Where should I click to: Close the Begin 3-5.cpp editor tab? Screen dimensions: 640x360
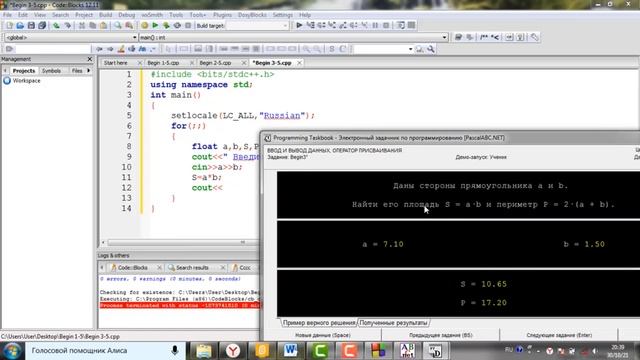click(300, 63)
